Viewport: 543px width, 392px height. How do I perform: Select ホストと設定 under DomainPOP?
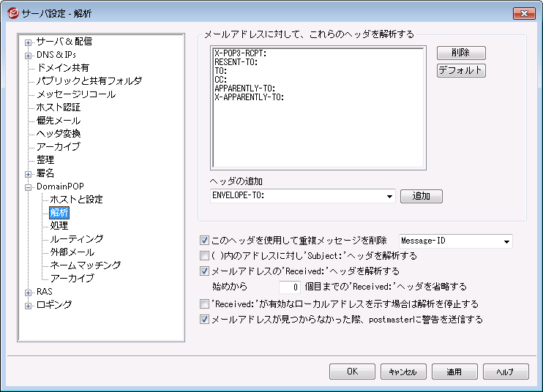(76, 200)
